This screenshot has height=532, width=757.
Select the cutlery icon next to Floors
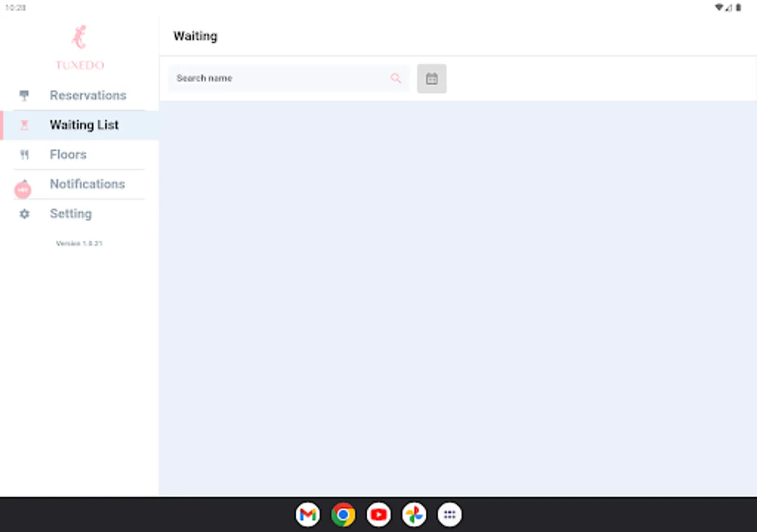click(x=24, y=154)
